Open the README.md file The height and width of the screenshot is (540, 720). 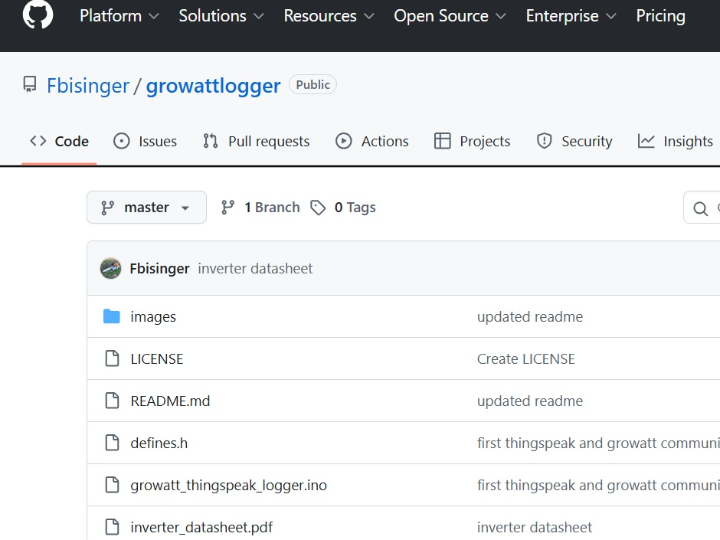coord(170,401)
